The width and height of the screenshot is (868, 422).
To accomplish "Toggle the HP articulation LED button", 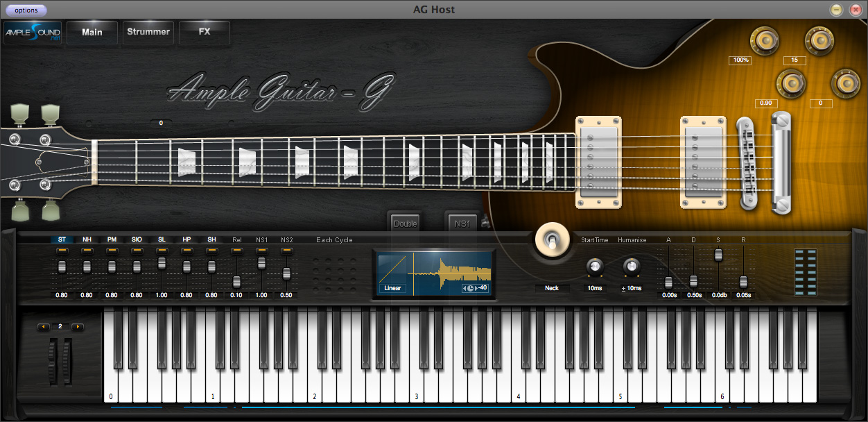I will 186,249.
